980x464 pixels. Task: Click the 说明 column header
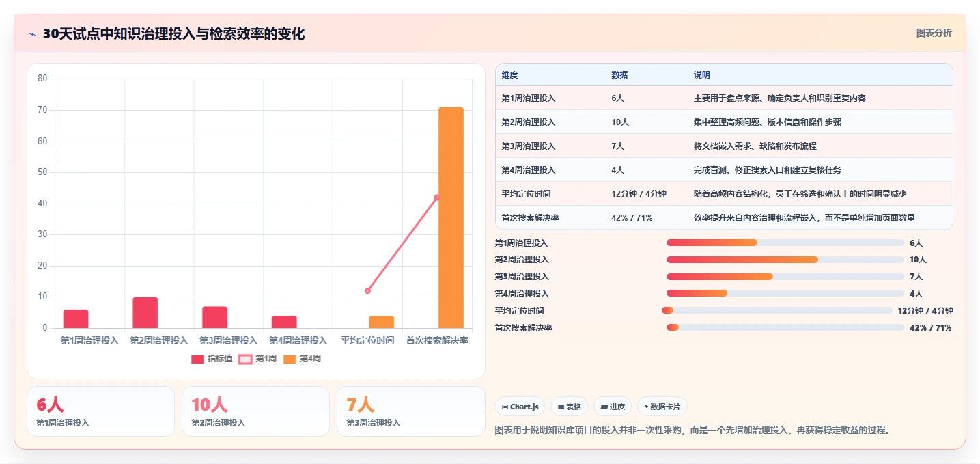(701, 74)
